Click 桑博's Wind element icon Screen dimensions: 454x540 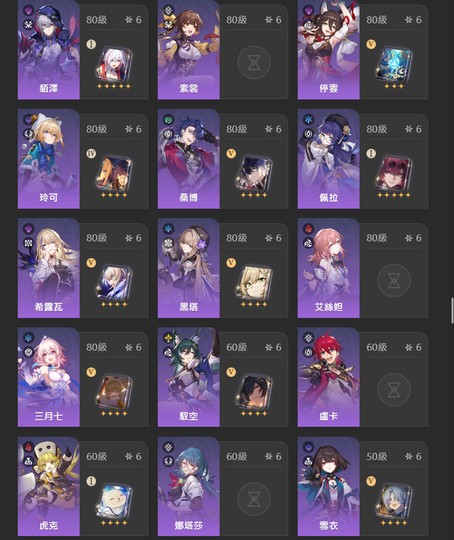[x=168, y=120]
